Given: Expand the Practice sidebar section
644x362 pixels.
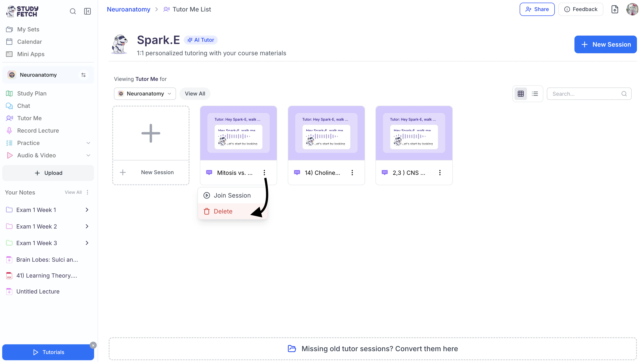Looking at the screenshot, I should coord(88,143).
